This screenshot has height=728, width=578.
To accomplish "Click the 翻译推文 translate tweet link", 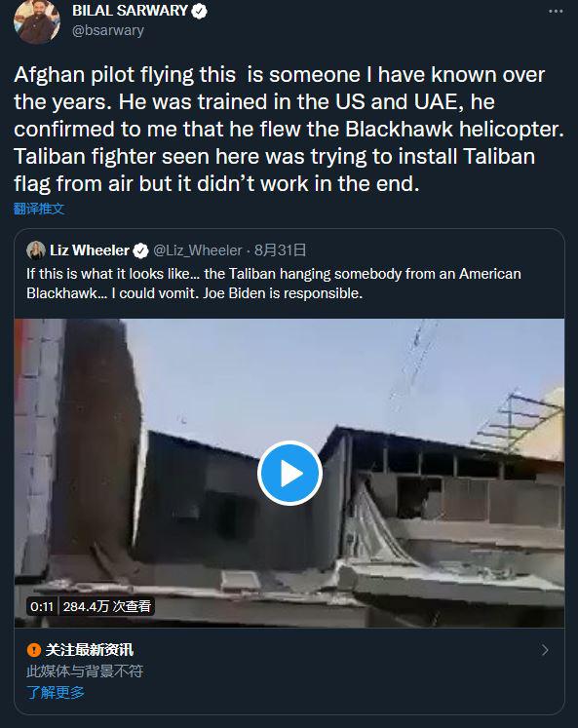I will (39, 209).
